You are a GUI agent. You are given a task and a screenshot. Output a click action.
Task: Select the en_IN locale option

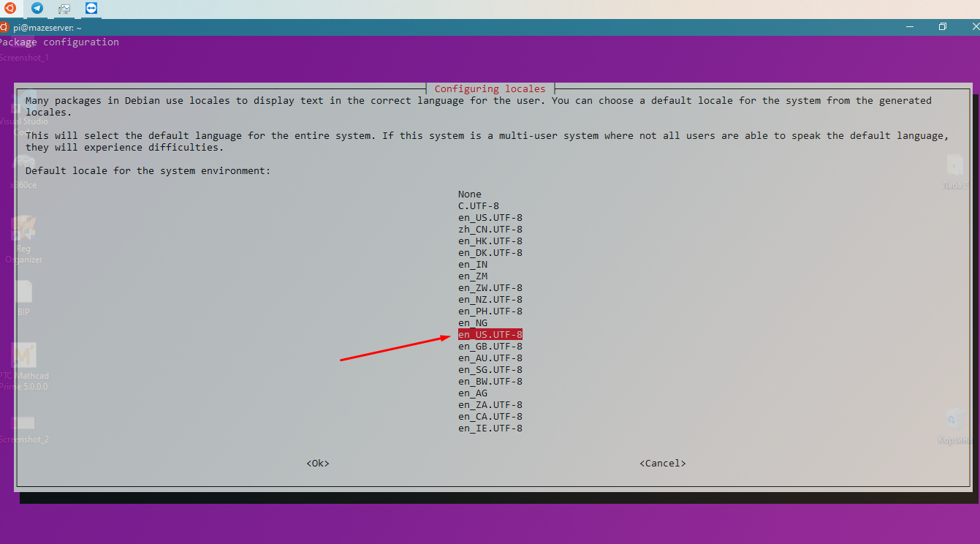(x=473, y=265)
